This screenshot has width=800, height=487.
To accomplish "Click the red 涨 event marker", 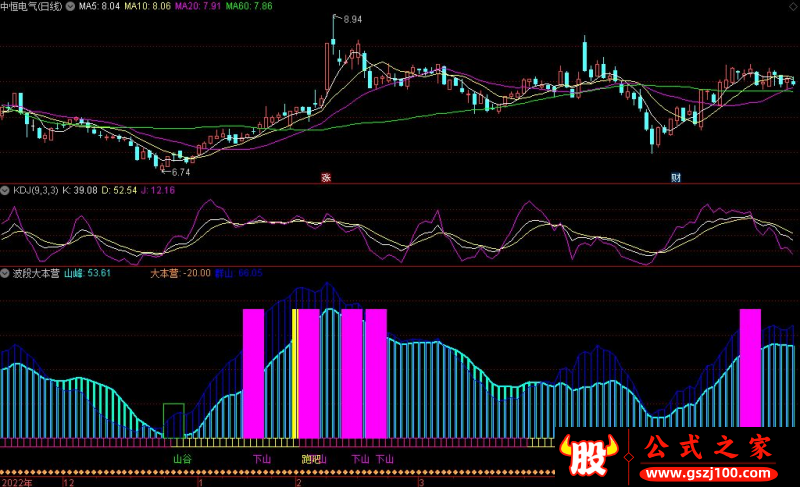I will pos(325,177).
